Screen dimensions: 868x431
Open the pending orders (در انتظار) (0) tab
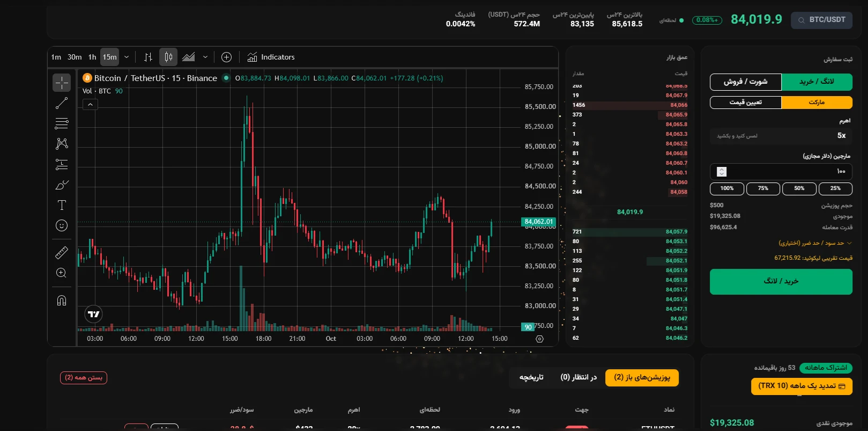click(578, 378)
